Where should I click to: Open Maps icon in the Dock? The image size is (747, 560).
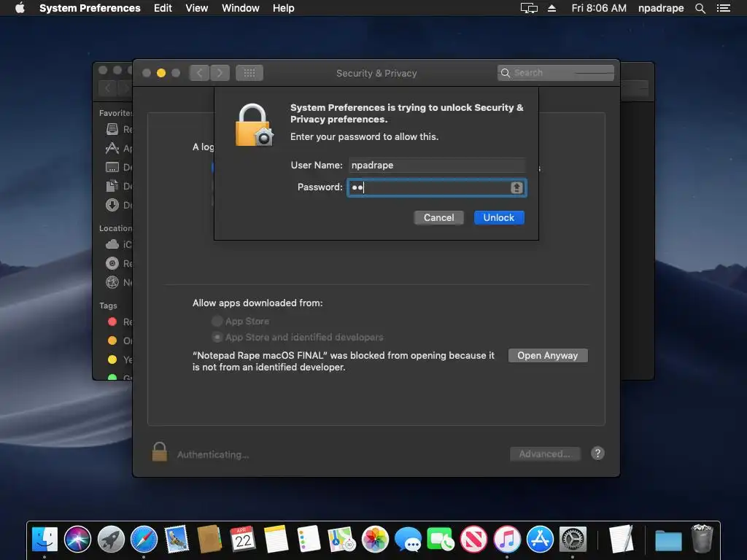(341, 539)
